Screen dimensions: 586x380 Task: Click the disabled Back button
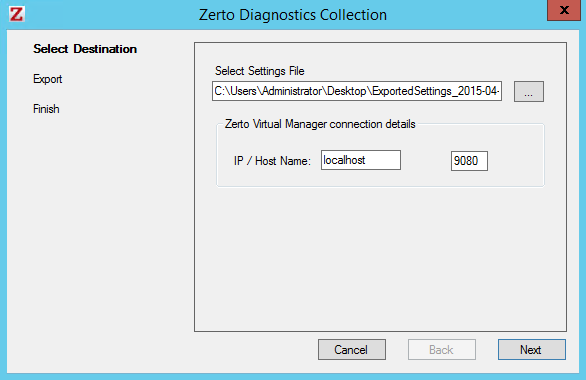pos(442,350)
